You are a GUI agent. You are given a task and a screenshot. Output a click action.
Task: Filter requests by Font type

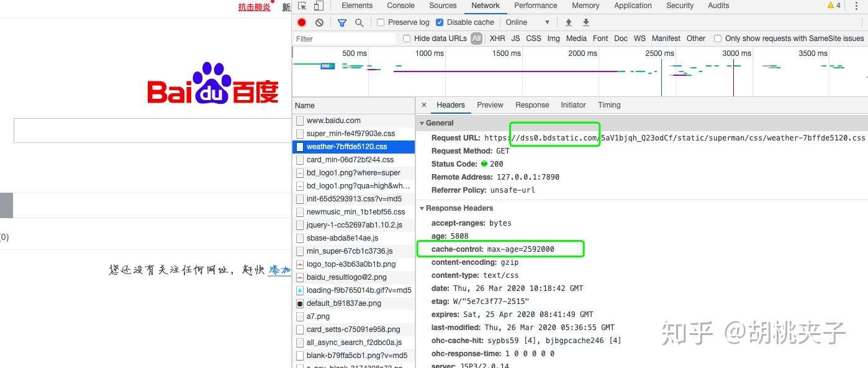point(600,39)
